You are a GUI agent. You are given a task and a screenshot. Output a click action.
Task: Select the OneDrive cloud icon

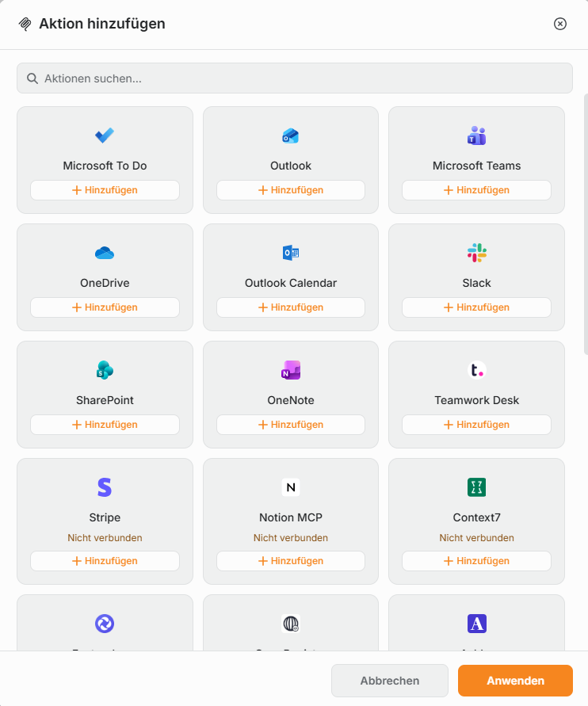[105, 253]
